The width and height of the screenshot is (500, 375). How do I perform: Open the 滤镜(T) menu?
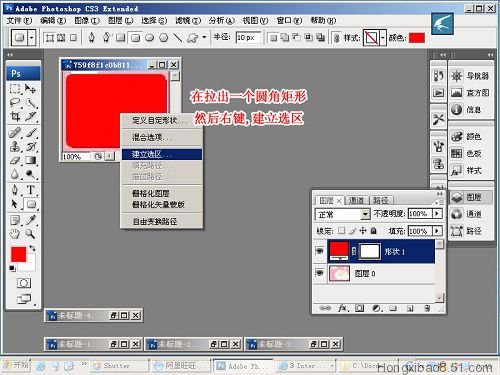pos(188,21)
